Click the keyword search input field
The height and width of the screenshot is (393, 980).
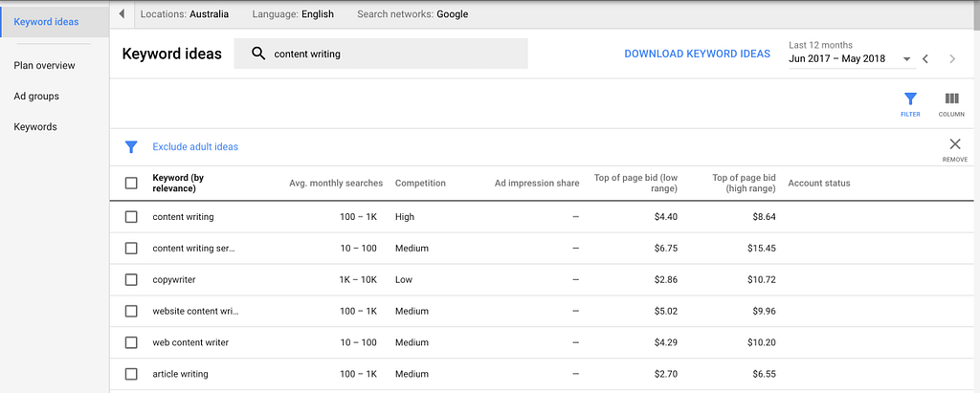coord(392,55)
